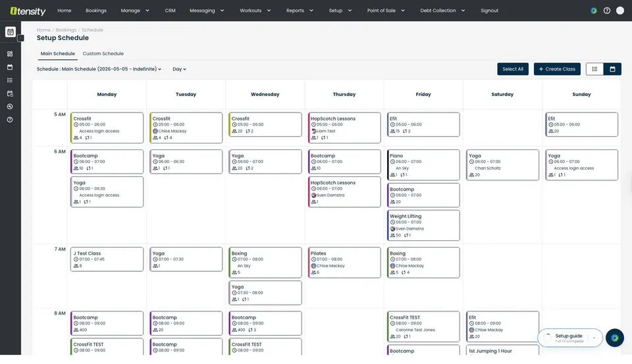The height and width of the screenshot is (364, 632).
Task: Switch to Custom Schedule tab
Action: click(x=103, y=53)
